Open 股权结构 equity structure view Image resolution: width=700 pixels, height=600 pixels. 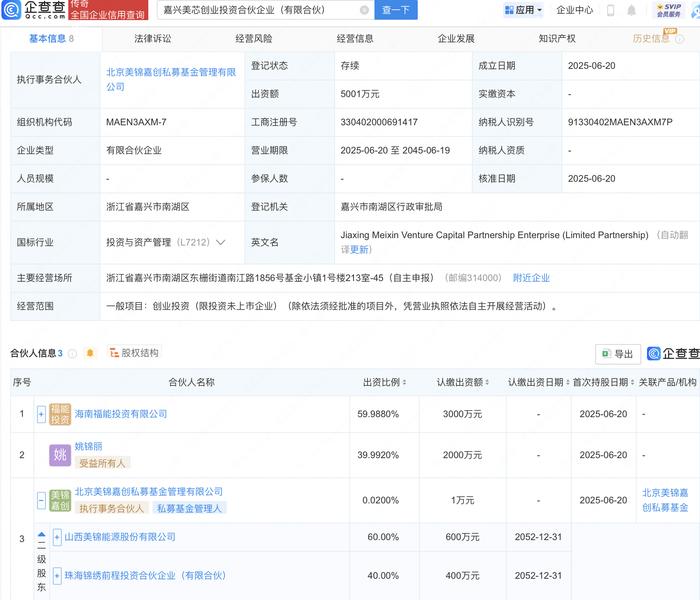click(134, 353)
